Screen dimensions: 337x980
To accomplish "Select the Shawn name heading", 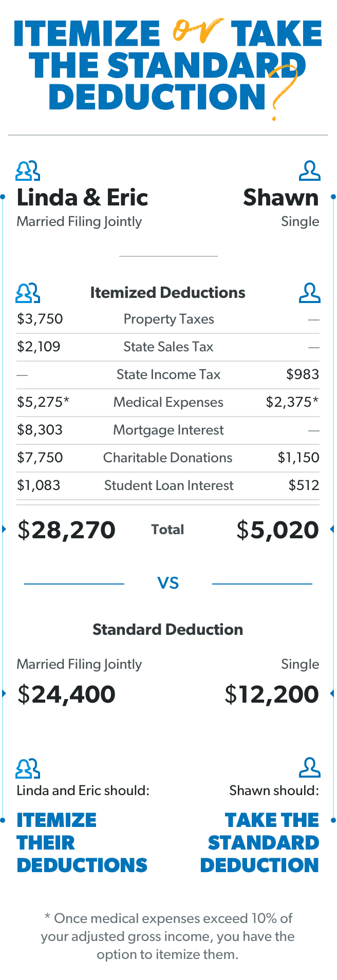I will point(281,198).
